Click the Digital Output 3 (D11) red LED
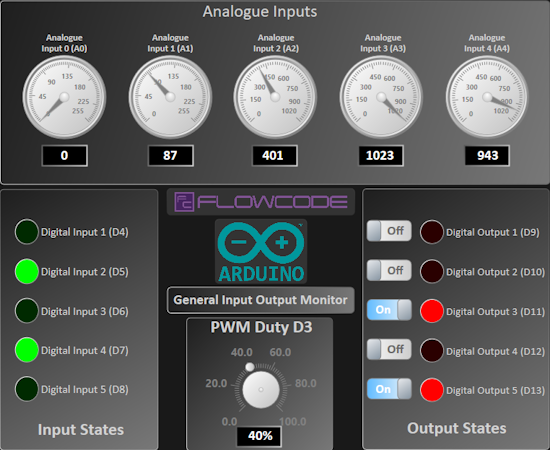The image size is (550, 450). pos(432,311)
